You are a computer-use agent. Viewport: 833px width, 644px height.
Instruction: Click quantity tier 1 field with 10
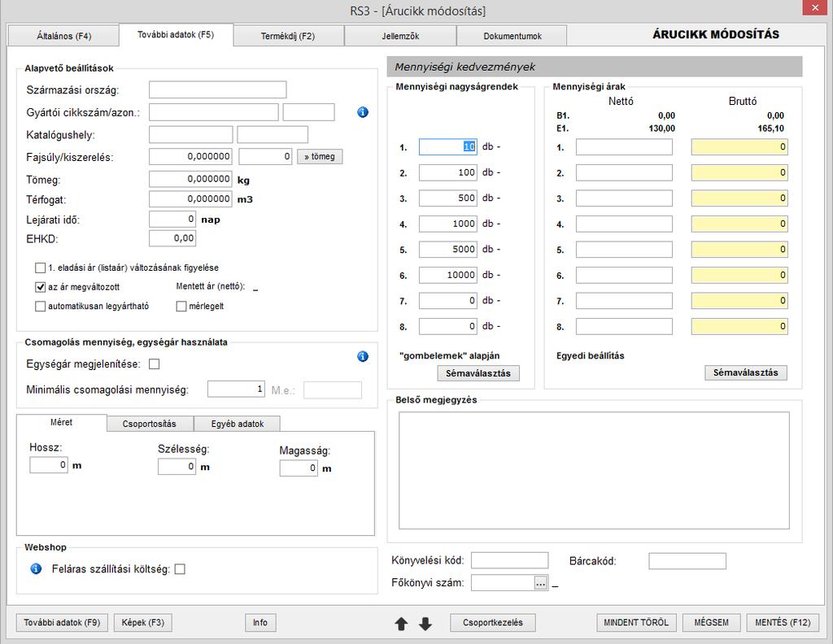[448, 146]
